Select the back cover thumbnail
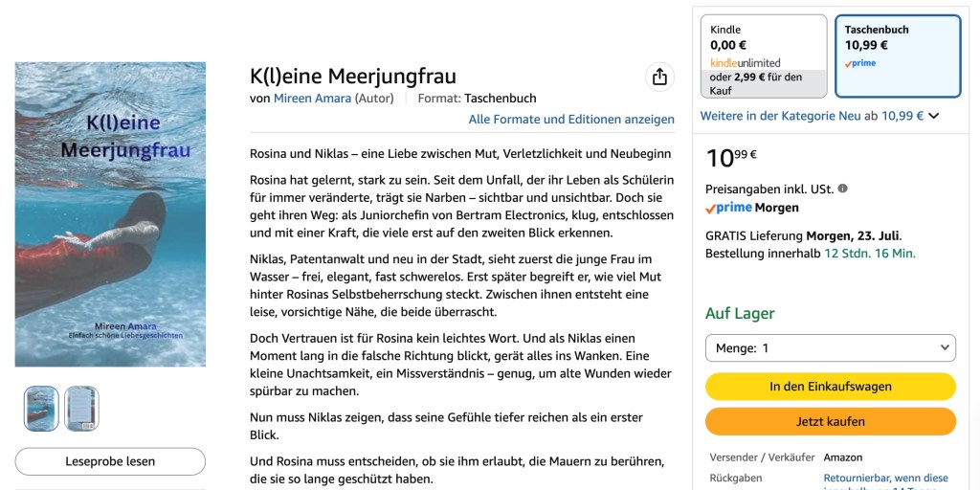Image resolution: width=980 pixels, height=490 pixels. (x=82, y=409)
